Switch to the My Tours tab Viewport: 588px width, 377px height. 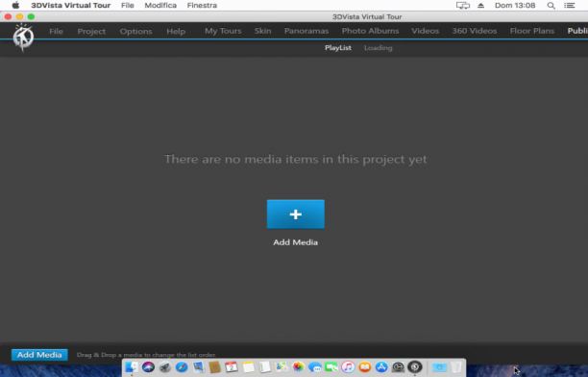point(223,31)
